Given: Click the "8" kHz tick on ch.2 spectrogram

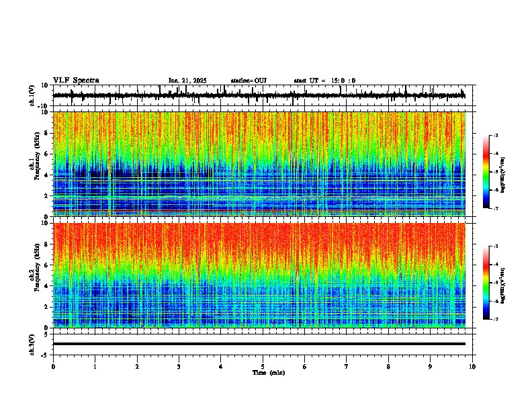Looking at the screenshot, I should [x=47, y=244].
